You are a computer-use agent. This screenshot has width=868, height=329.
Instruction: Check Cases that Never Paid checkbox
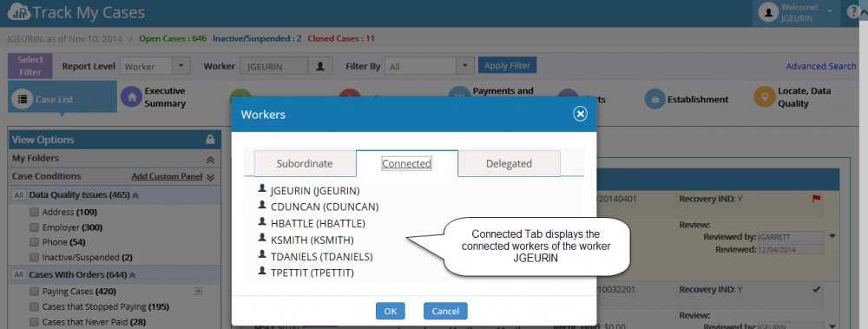(34, 322)
